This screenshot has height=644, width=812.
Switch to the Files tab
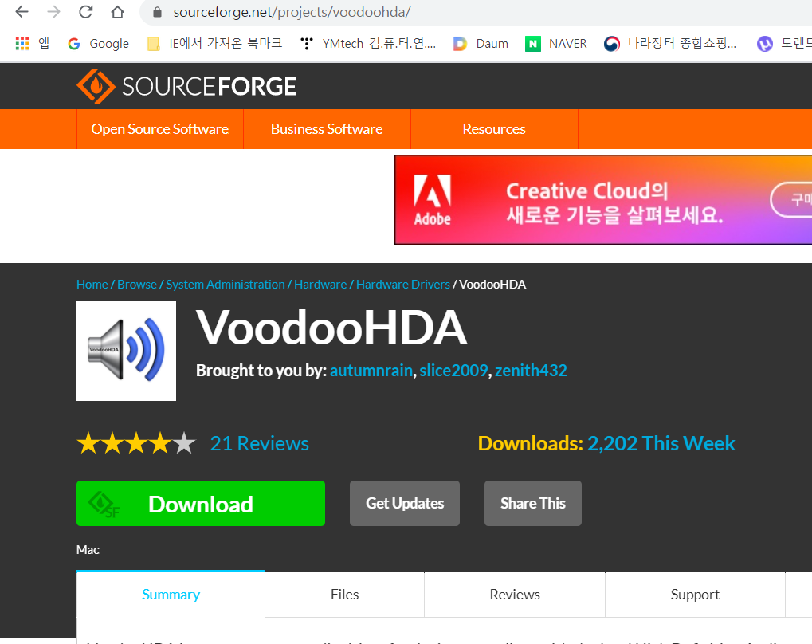coord(345,595)
